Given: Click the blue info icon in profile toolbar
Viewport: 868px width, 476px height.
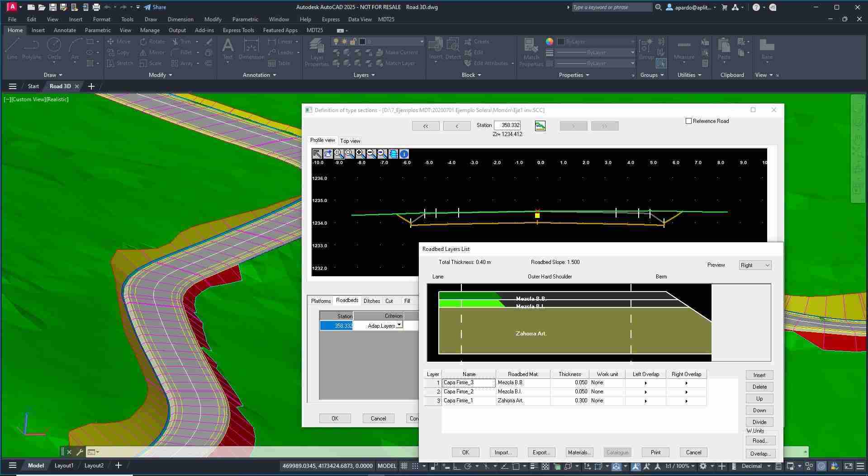Looking at the screenshot, I should point(404,154).
